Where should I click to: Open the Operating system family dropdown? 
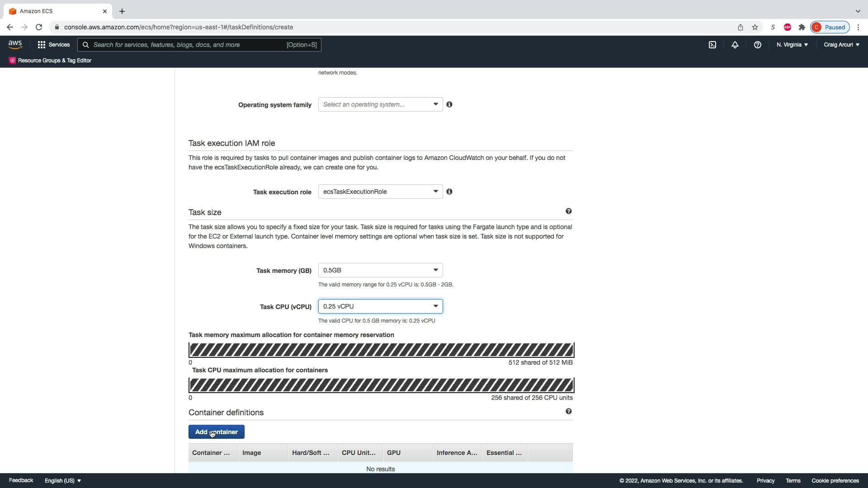pos(380,104)
